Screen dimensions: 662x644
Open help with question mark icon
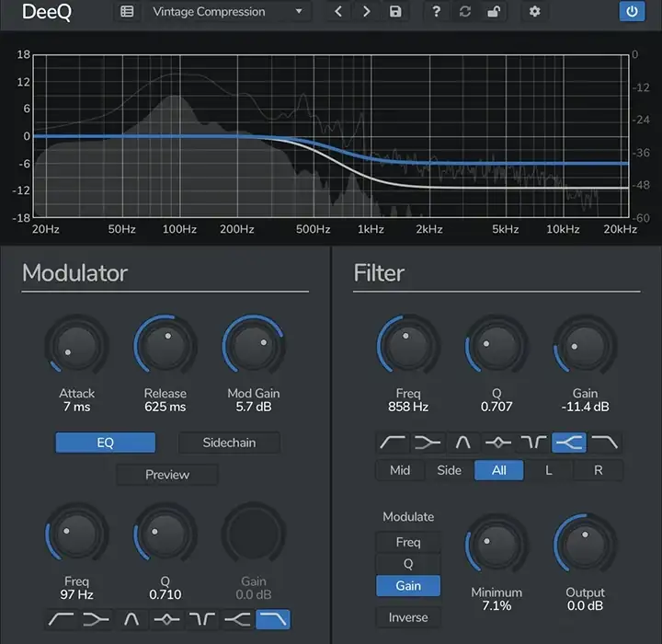[x=436, y=11]
